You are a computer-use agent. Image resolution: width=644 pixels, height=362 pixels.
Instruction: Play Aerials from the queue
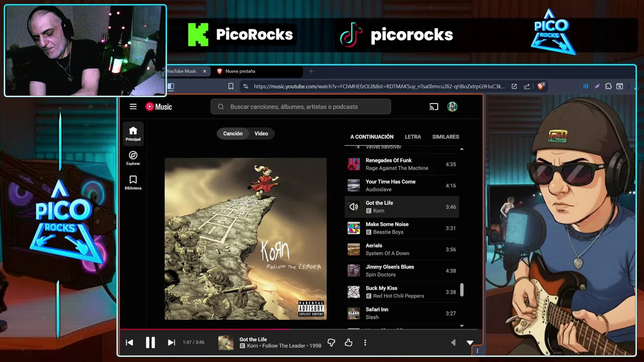401,249
